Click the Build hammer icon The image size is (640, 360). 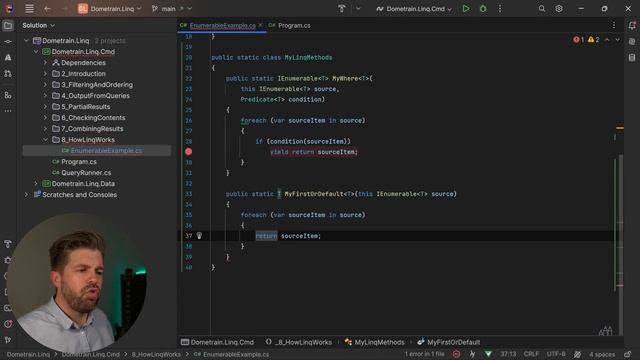point(342,9)
